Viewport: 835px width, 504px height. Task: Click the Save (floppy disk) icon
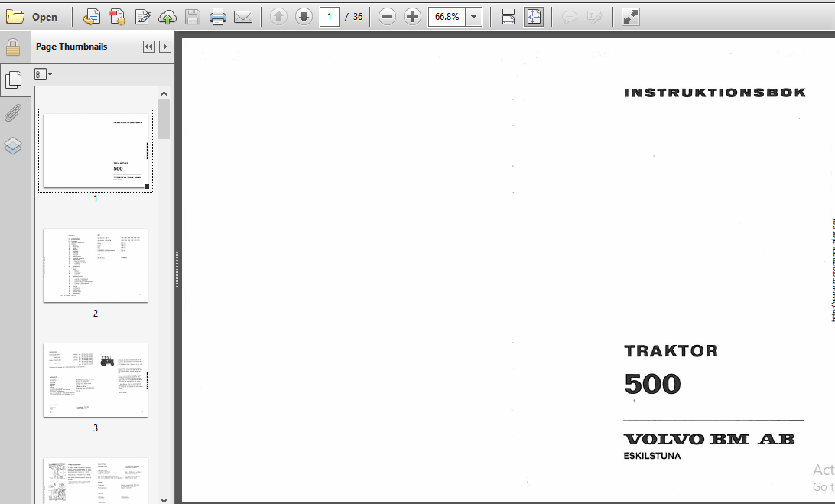click(x=192, y=17)
